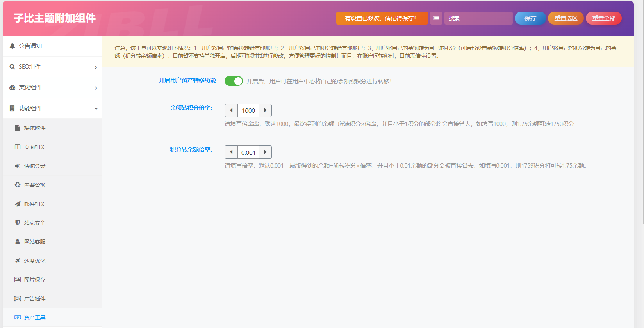Click the paper plane icon beside 邮件相关
The height and width of the screenshot is (328, 644).
(x=18, y=204)
